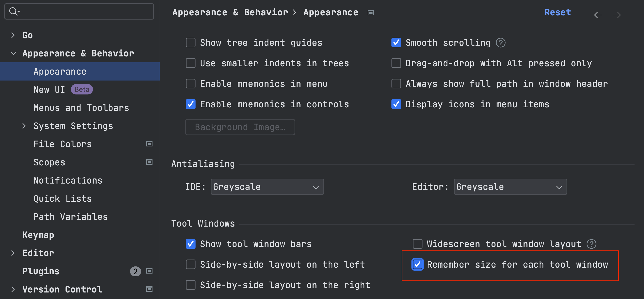Click the project-level icon beside Scopes
This screenshot has height=299, width=644.
tap(149, 162)
